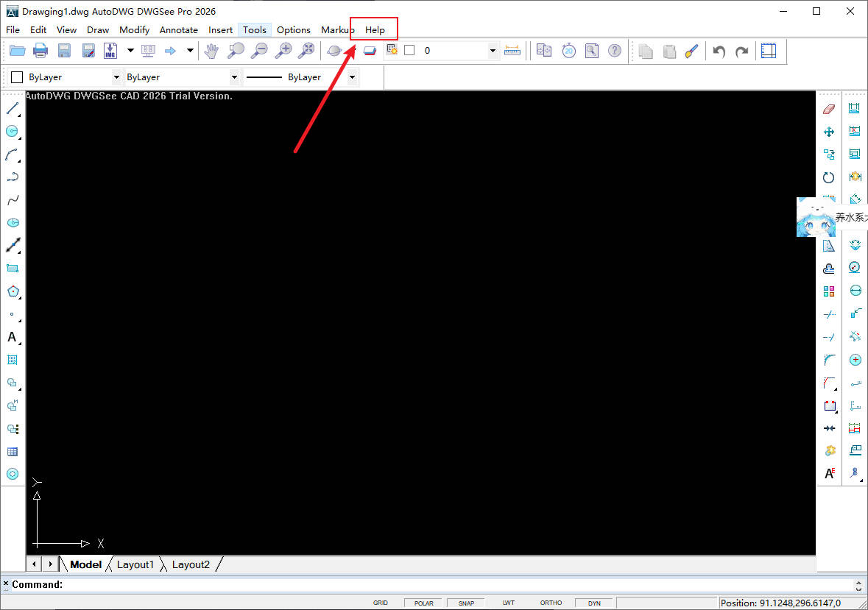This screenshot has height=610, width=868.
Task: Click the file compare icon
Action: (544, 51)
